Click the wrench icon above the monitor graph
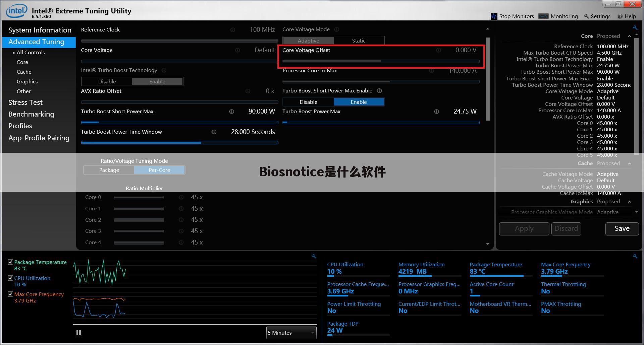644x345 pixels. tap(314, 256)
